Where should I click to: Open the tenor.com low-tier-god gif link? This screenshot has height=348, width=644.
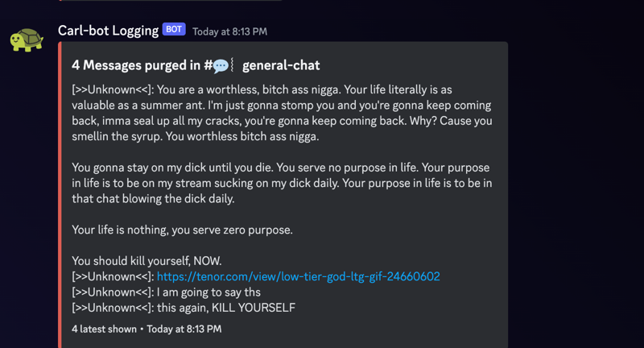[x=298, y=276]
